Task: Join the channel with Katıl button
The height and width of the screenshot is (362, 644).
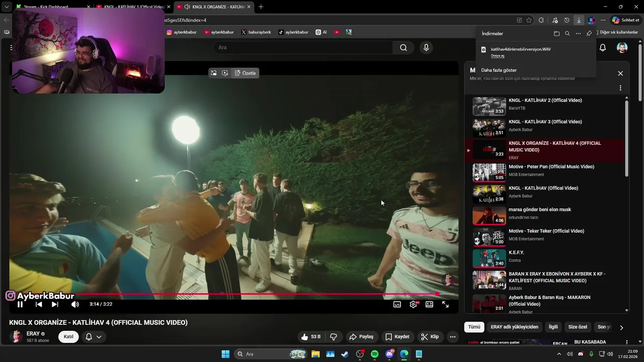Action: [x=68, y=337]
